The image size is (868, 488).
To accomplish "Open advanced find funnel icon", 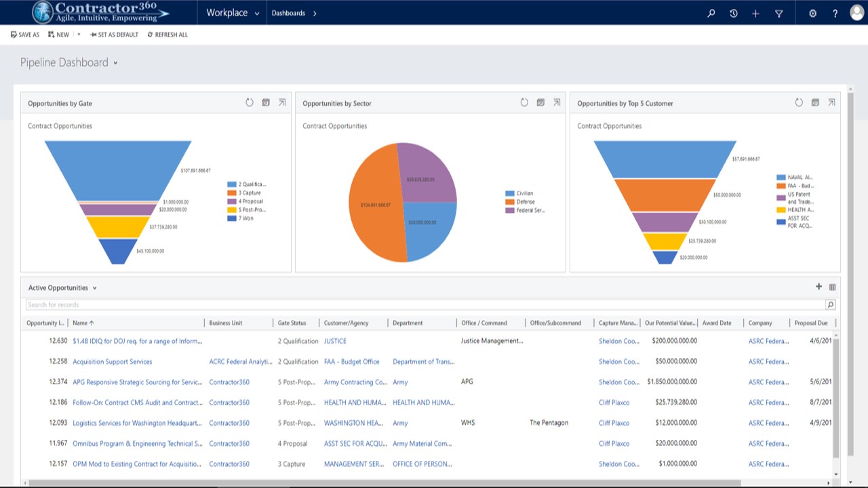I will [778, 13].
